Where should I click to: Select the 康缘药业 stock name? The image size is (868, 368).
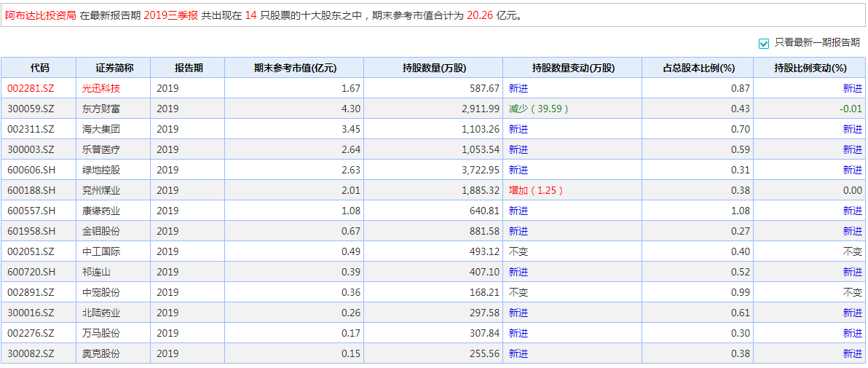coord(101,211)
